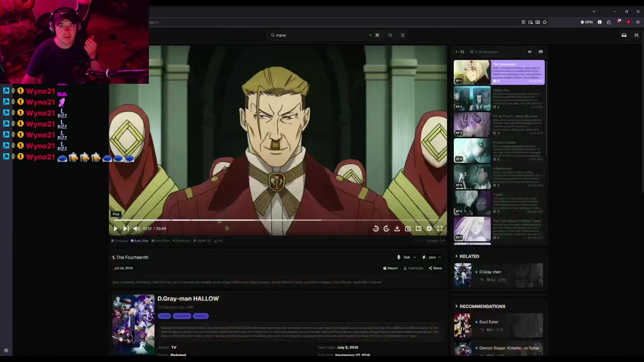Image resolution: width=644 pixels, height=362 pixels.
Task: Open Demon Slayer: Kimetsu no Yaiba recommendation
Action: 499,348
